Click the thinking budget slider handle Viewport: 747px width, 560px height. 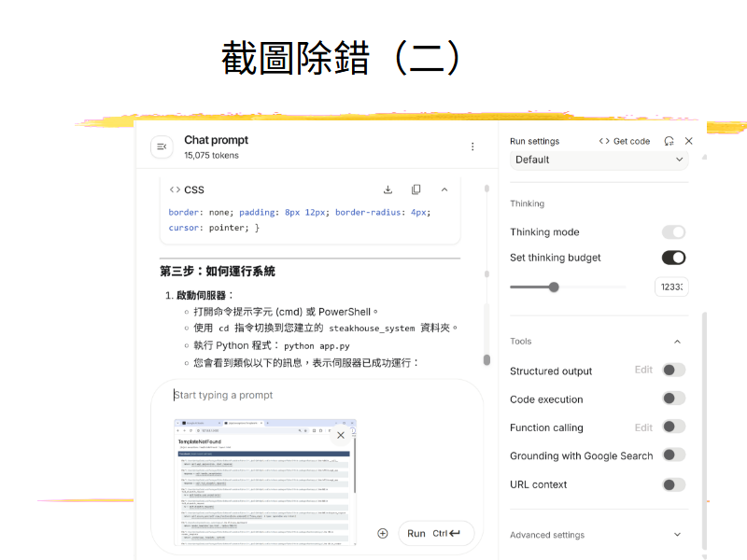pos(554,287)
